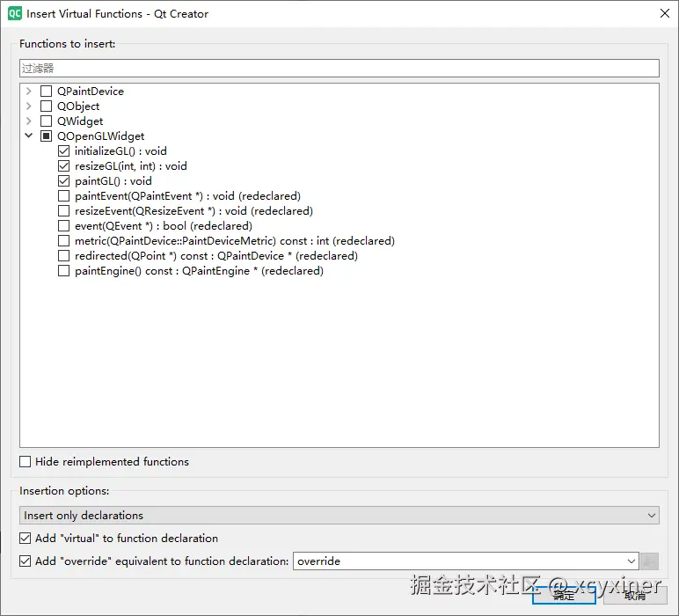The height and width of the screenshot is (616, 679).
Task: Close the Insert Virtual Functions dialog
Action: tap(665, 13)
